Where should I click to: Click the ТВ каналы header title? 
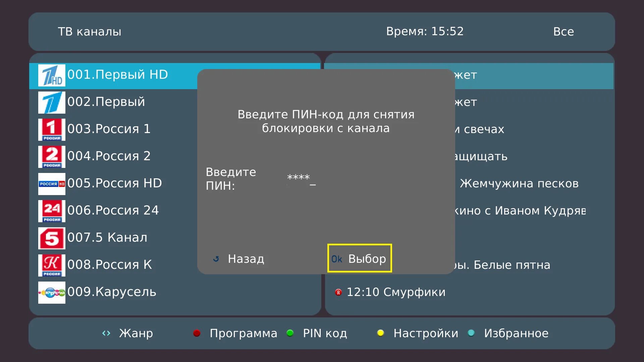coord(90,32)
